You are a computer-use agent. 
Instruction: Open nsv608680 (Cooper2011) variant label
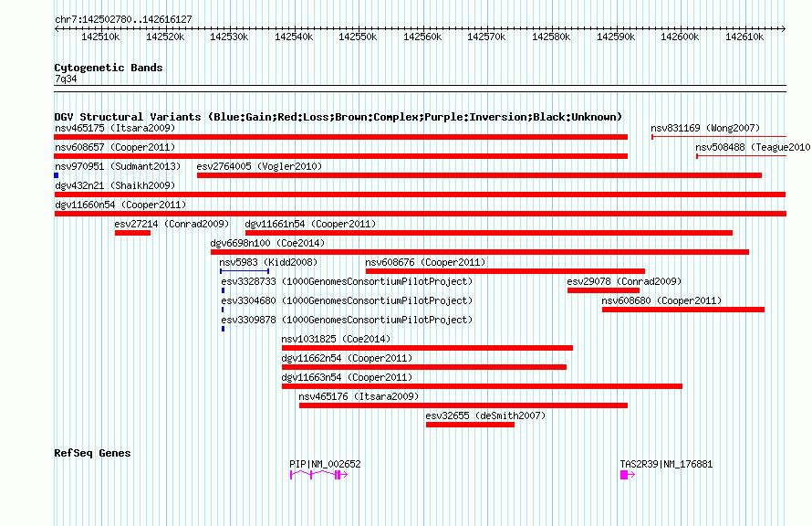(x=661, y=300)
